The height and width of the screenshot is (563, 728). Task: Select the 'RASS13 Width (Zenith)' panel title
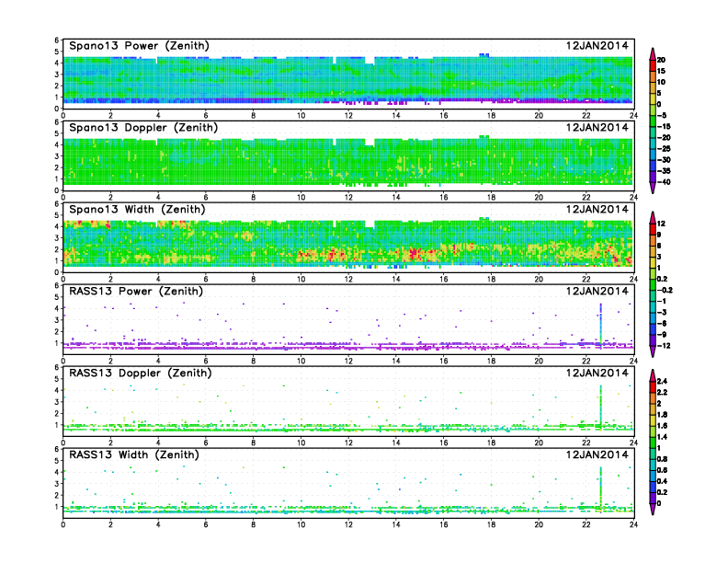pyautogui.click(x=134, y=454)
